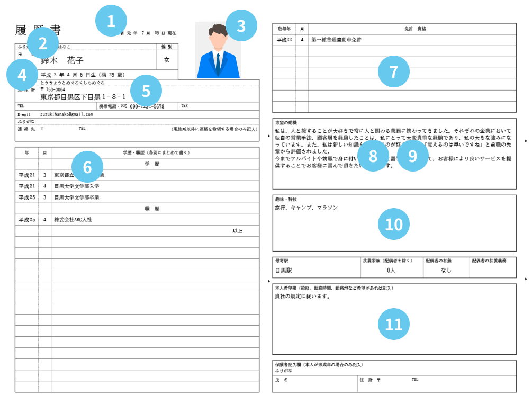
Task: Select the email suzukihanako@gmail.com
Action: [x=67, y=115]
